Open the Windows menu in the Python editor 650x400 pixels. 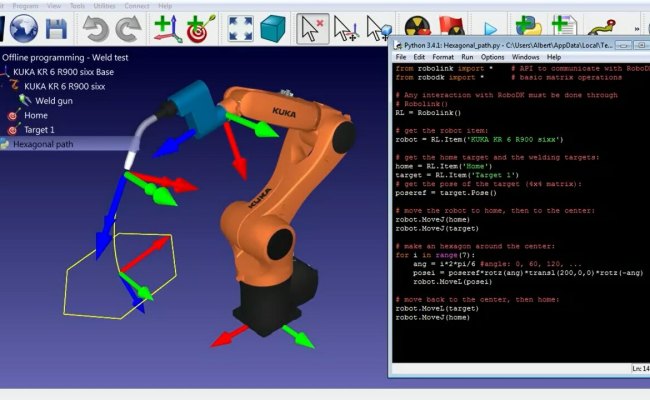(525, 57)
